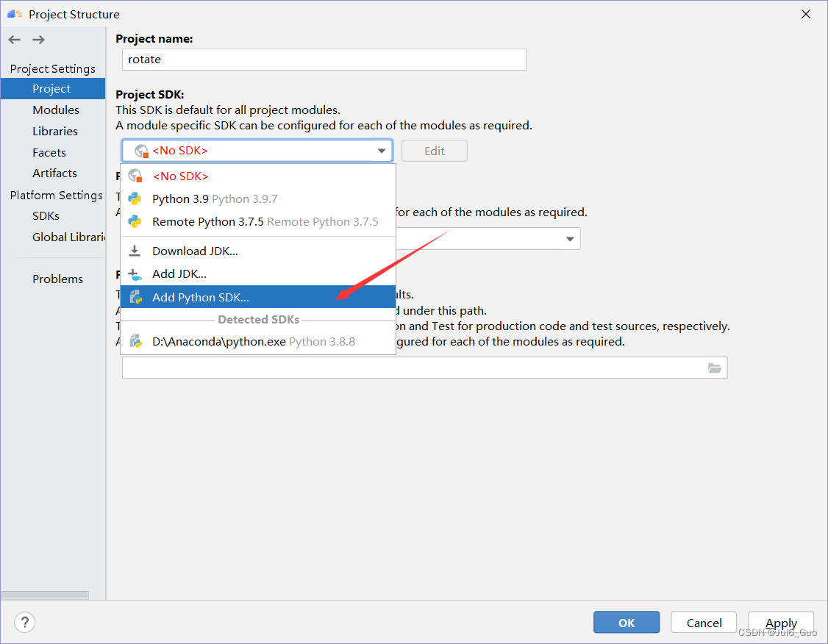Choose Download JDK... option
828x644 pixels.
point(257,251)
